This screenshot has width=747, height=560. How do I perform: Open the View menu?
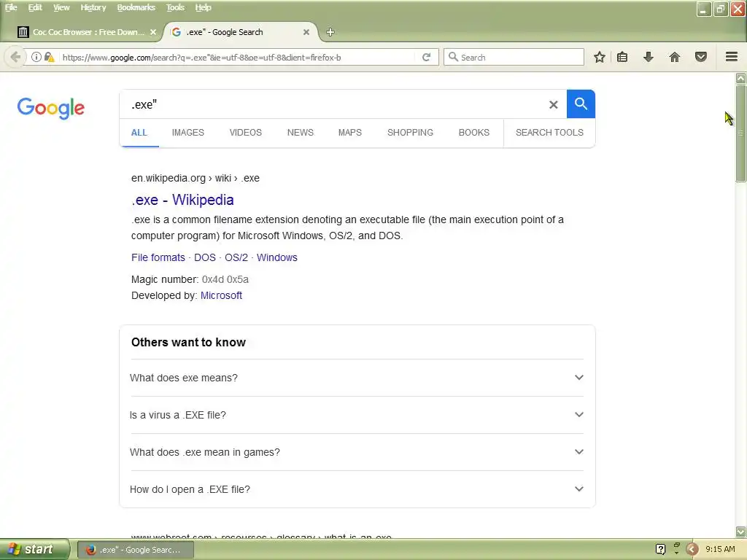point(61,7)
